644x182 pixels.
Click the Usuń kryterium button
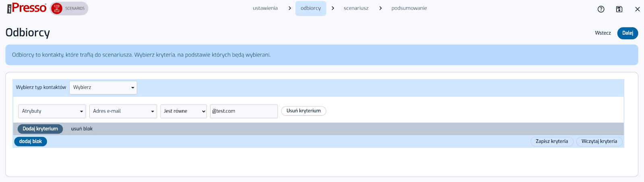tap(303, 111)
